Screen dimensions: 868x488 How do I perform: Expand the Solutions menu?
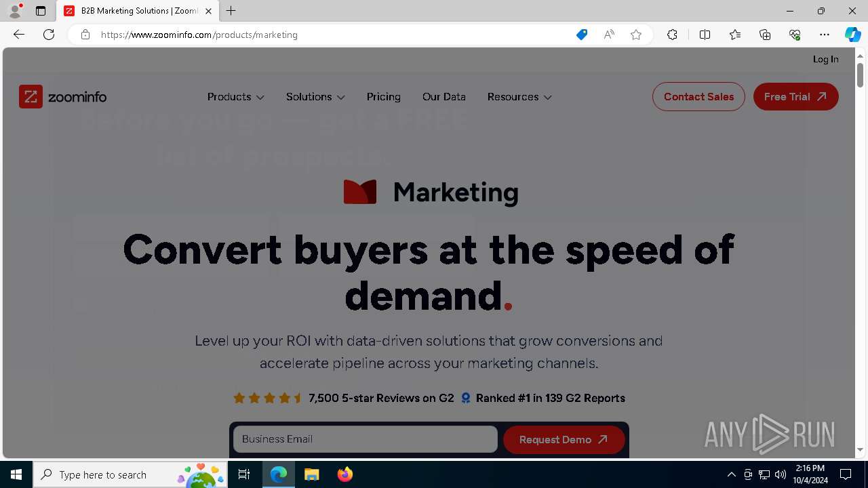point(315,97)
